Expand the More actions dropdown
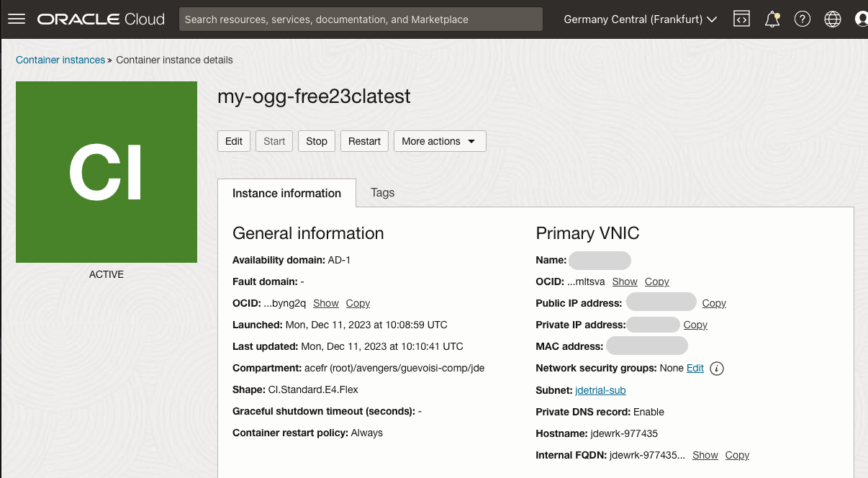 440,141
